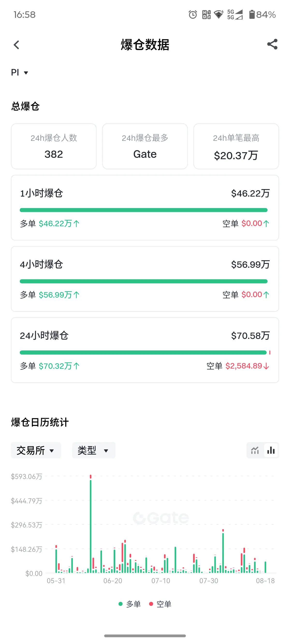Tap the alarm clock status icon
The image size is (290, 644).
(x=193, y=14)
